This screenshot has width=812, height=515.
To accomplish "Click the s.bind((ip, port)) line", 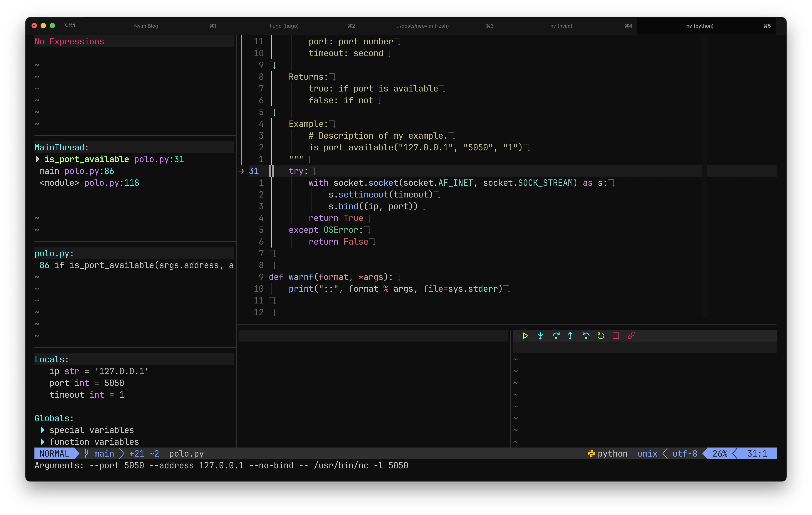I will point(373,207).
